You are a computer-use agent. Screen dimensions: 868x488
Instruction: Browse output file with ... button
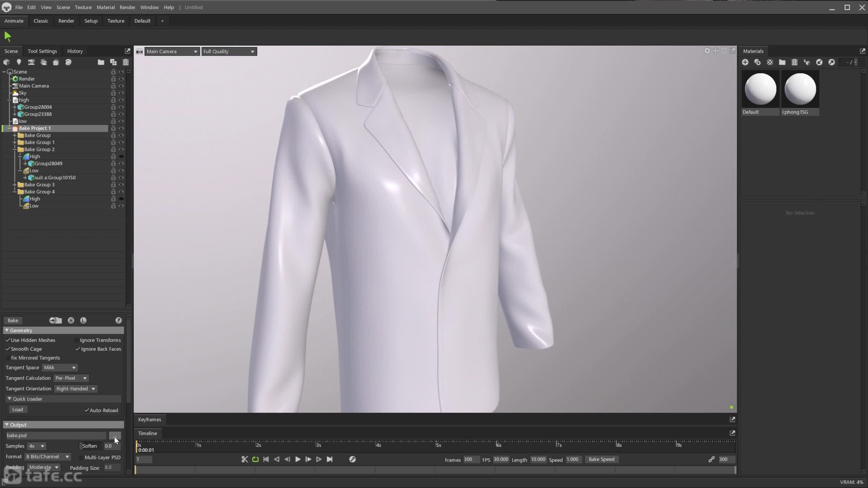[115, 435]
